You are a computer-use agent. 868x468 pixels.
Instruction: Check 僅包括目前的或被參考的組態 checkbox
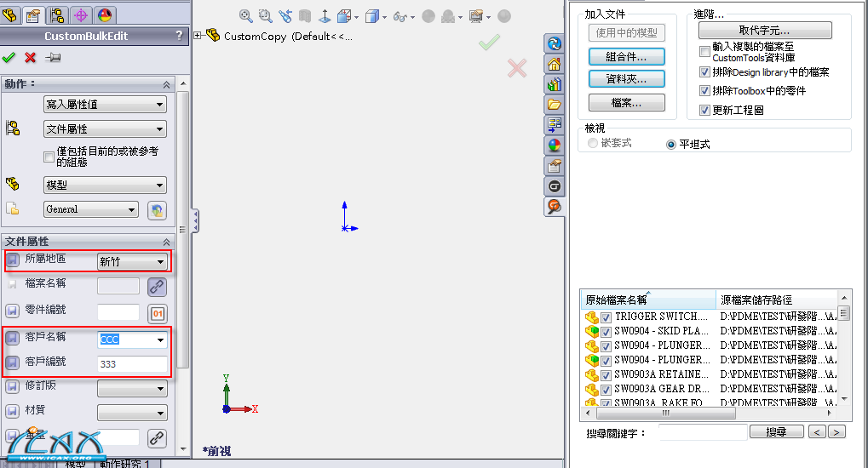point(49,157)
